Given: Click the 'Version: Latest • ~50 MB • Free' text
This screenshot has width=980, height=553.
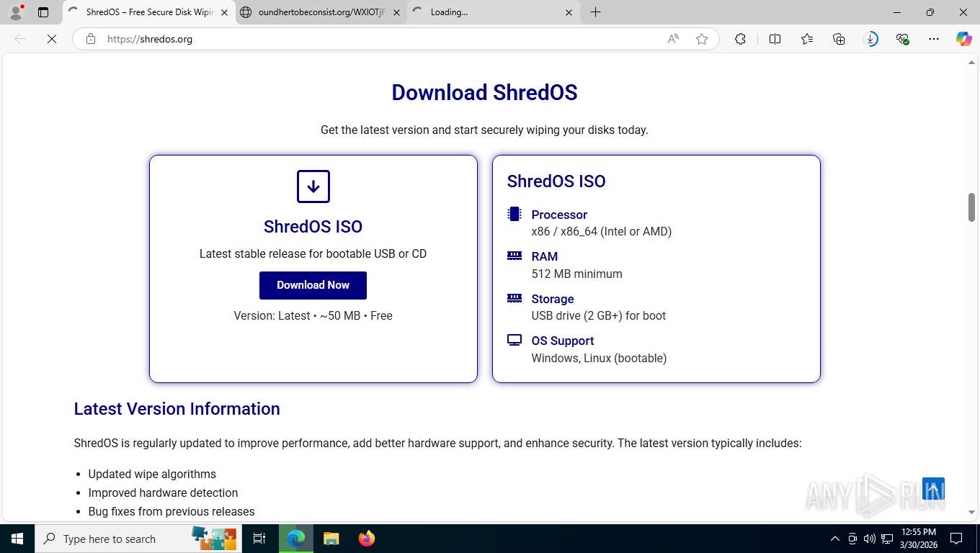Looking at the screenshot, I should point(313,315).
